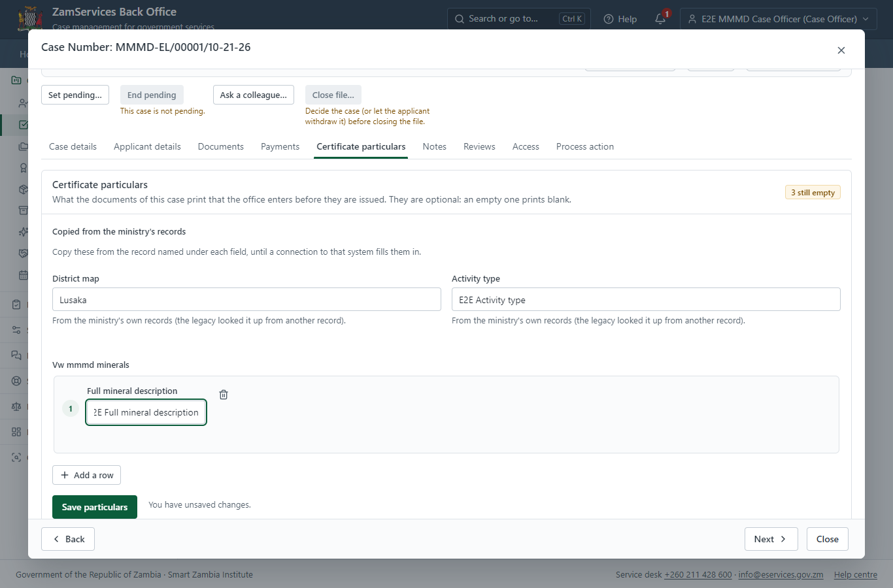
Task: Open the chat bubbles sidebar icon
Action: (x=16, y=355)
